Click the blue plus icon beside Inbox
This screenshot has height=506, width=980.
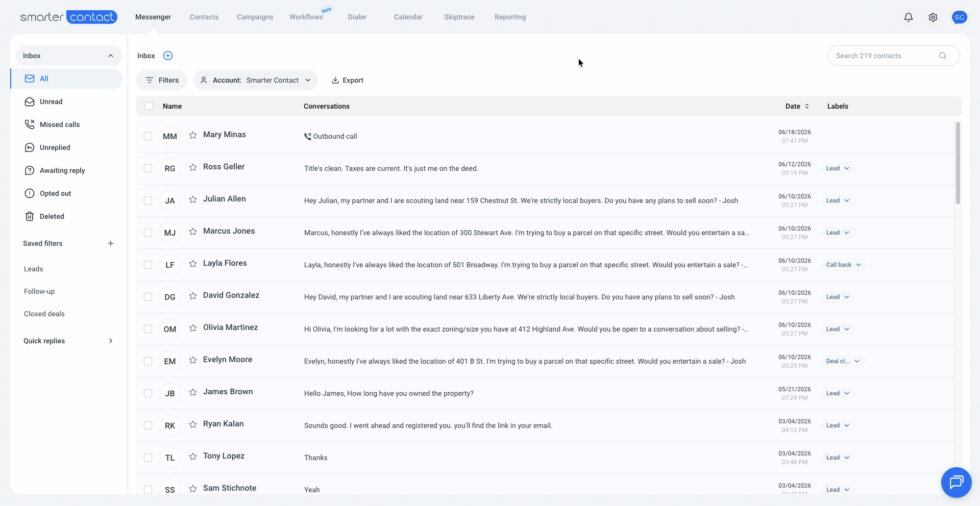[168, 56]
